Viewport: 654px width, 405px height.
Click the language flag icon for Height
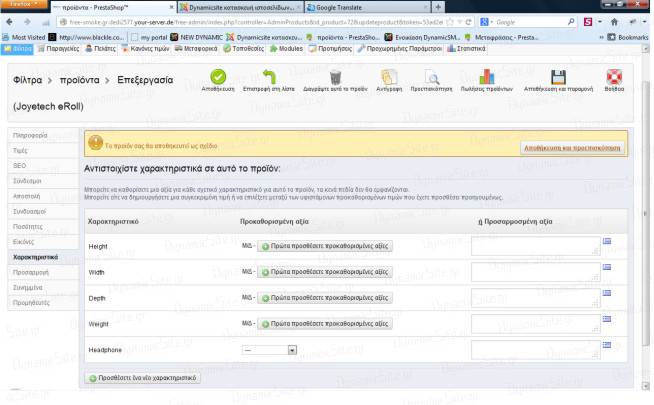[607, 241]
